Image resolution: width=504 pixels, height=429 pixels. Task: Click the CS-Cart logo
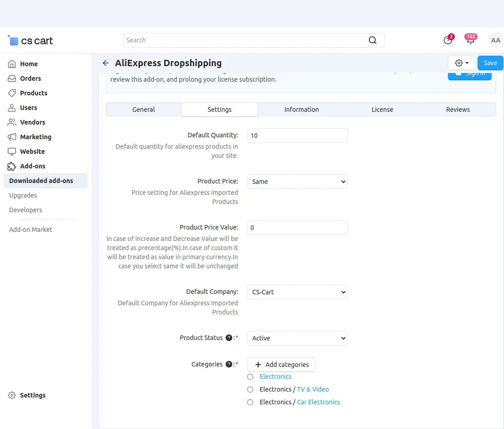tap(31, 41)
